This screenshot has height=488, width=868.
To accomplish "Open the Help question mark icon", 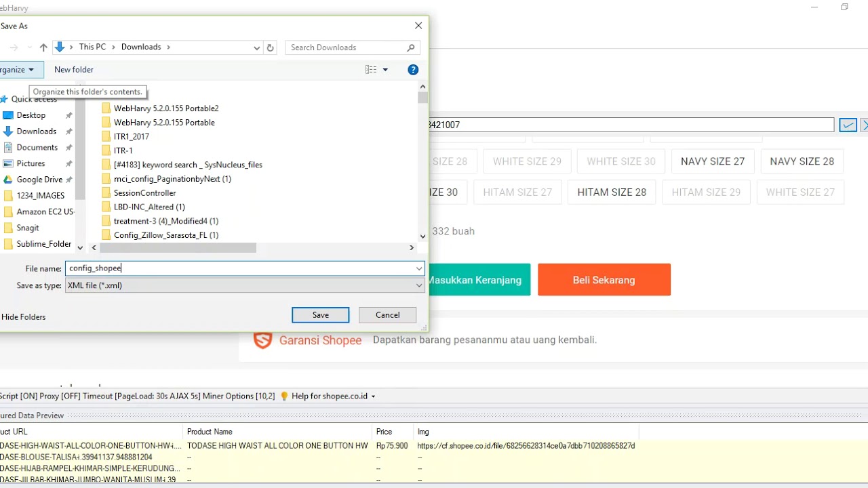I will click(x=413, y=70).
